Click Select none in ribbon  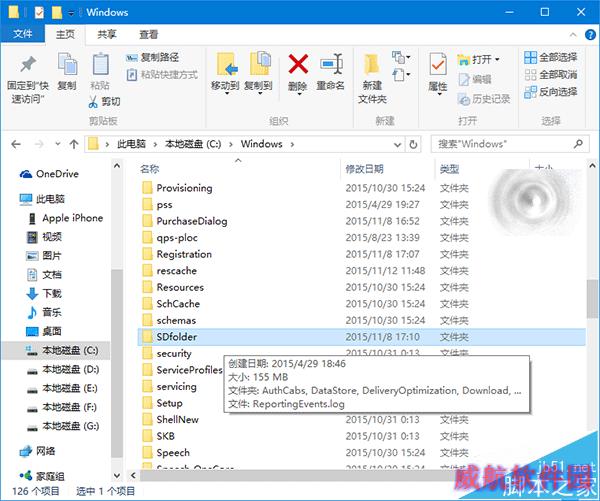coord(551,75)
